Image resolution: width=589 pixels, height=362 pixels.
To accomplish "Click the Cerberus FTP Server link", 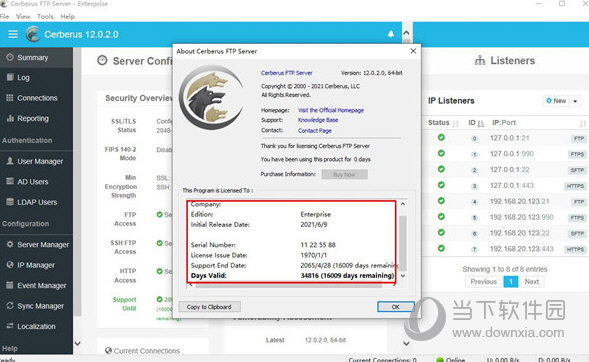I will (287, 73).
